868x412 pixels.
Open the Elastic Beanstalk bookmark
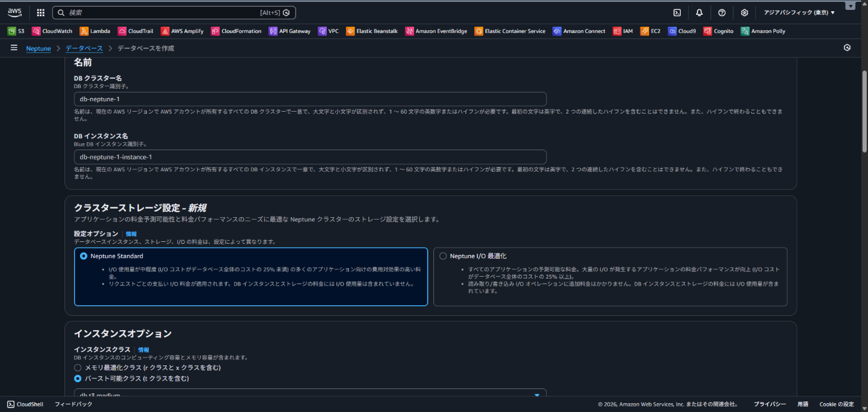coord(372,31)
